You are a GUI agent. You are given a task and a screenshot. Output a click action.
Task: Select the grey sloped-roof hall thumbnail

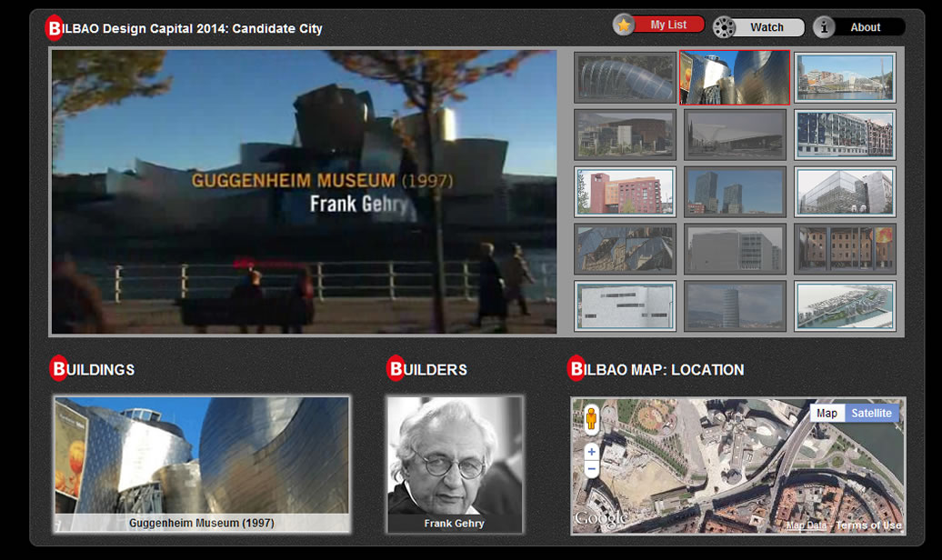735,135
